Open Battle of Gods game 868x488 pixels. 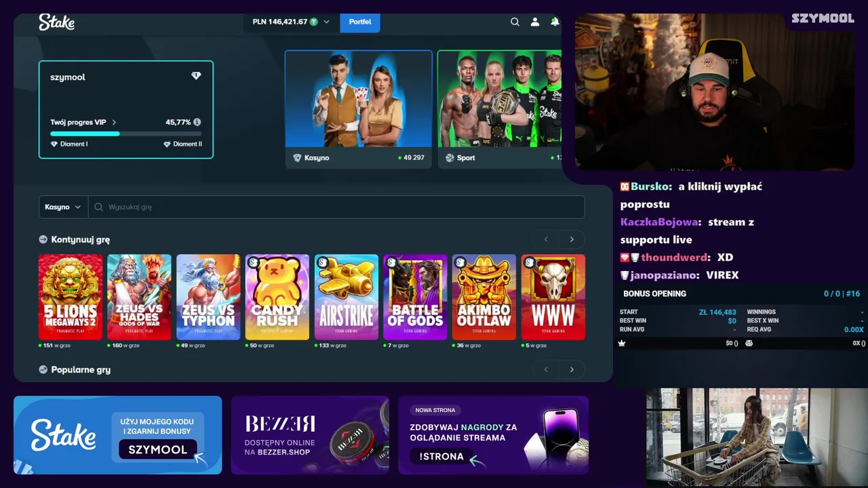[415, 297]
